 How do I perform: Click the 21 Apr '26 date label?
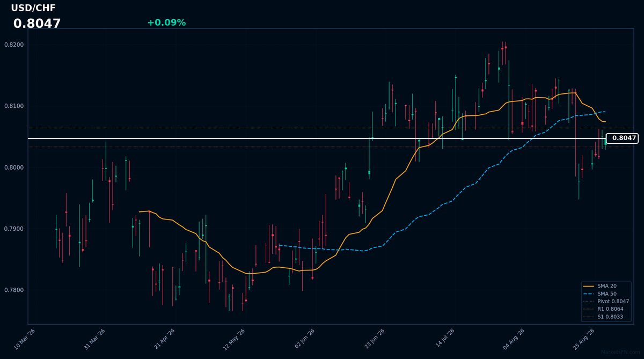tap(165, 340)
